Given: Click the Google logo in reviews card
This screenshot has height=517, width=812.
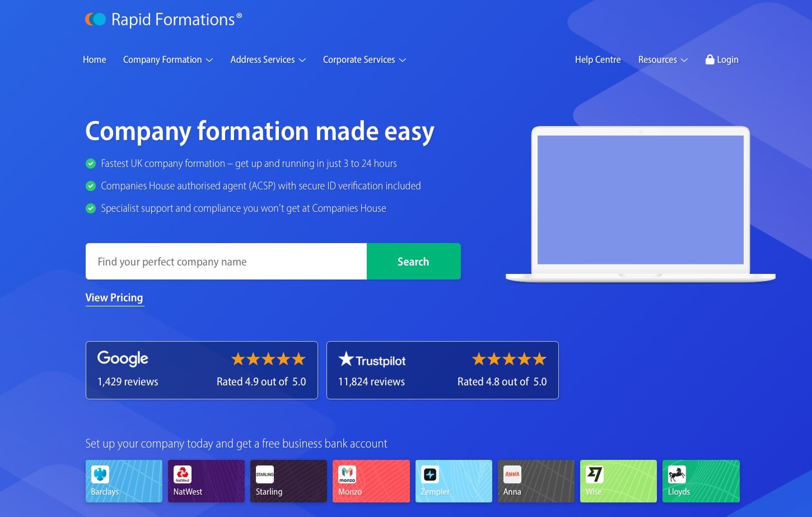Looking at the screenshot, I should click(123, 358).
